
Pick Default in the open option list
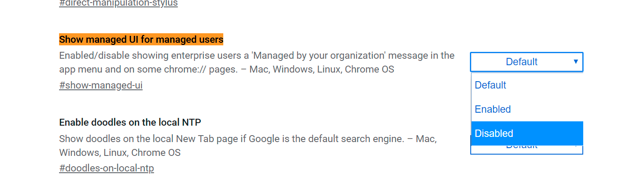coord(527,85)
